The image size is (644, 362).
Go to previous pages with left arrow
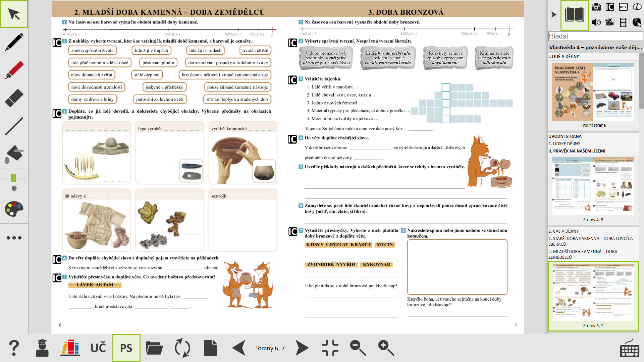click(x=239, y=348)
